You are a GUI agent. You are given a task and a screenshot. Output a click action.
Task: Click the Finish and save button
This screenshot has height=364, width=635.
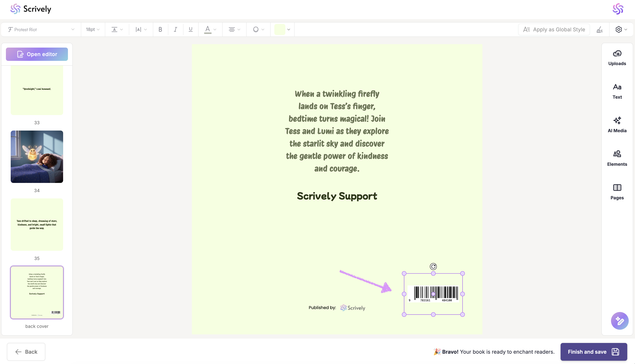[593, 351]
